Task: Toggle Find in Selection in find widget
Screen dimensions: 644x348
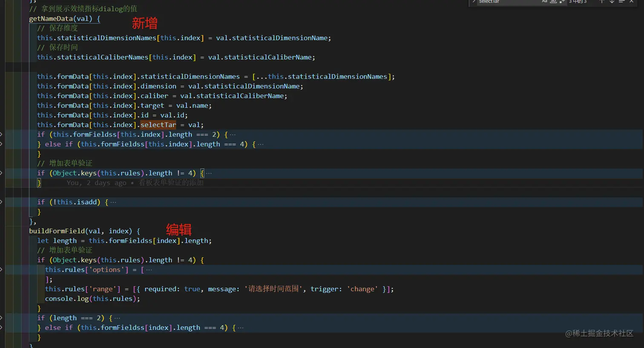Action: coord(622,1)
